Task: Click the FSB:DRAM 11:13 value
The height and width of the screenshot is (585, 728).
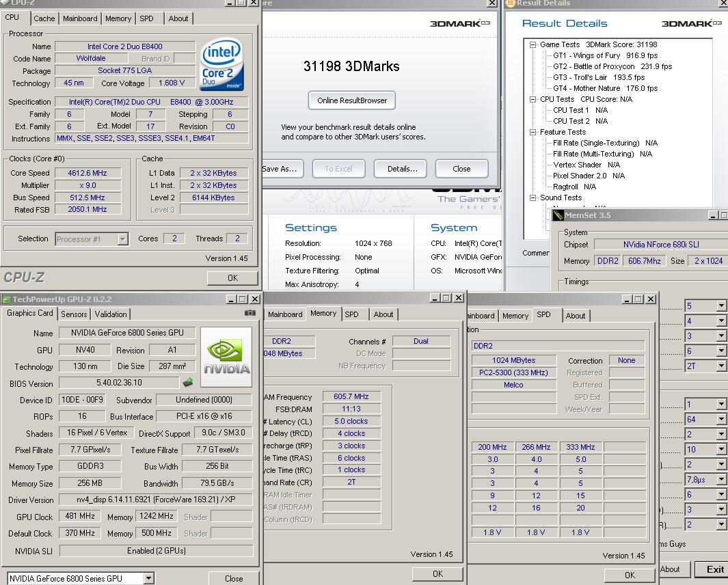Action: click(351, 409)
